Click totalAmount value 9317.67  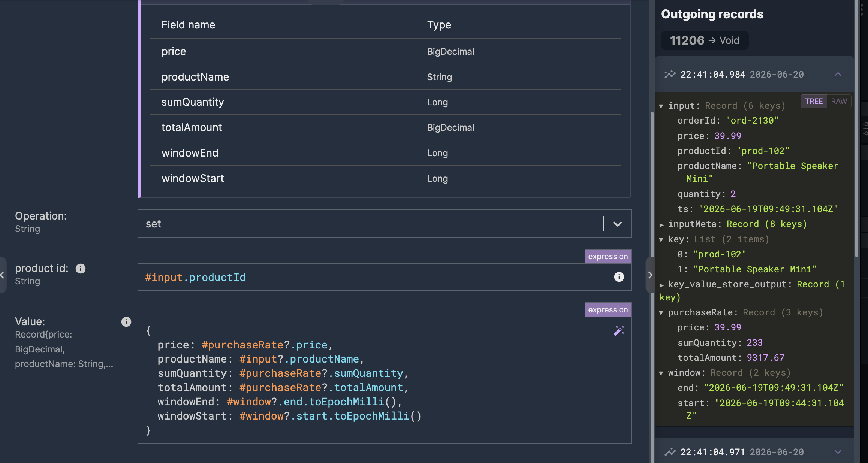(x=765, y=358)
